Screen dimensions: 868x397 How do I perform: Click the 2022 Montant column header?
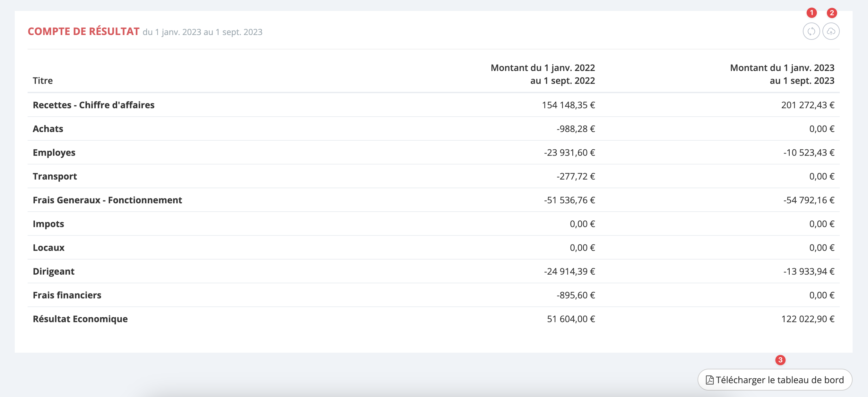(542, 74)
